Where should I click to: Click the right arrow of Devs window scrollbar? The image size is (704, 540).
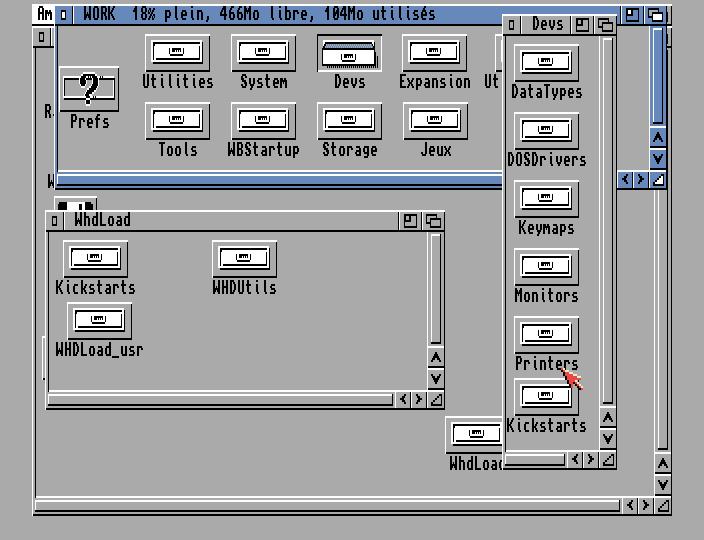tap(590, 459)
